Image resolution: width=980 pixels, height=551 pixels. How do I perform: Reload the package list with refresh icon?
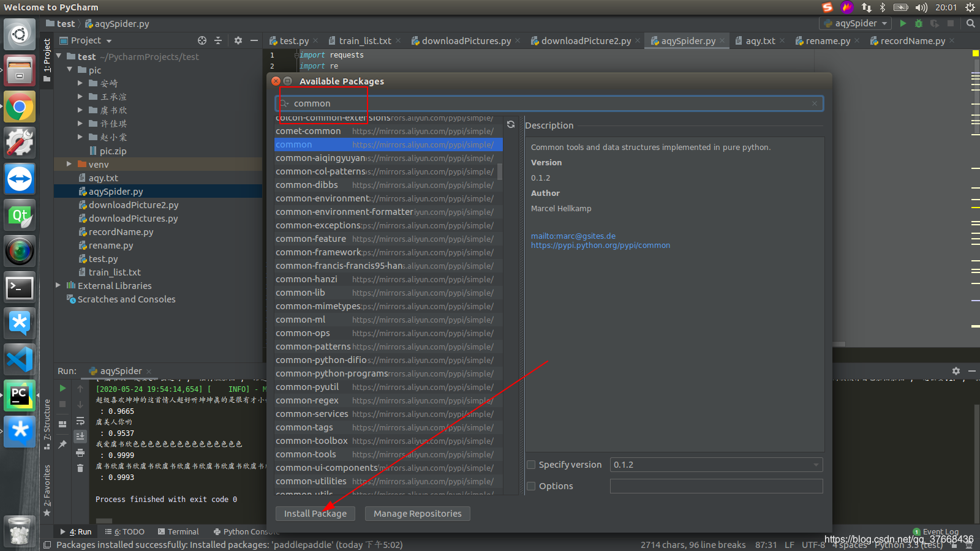click(511, 124)
